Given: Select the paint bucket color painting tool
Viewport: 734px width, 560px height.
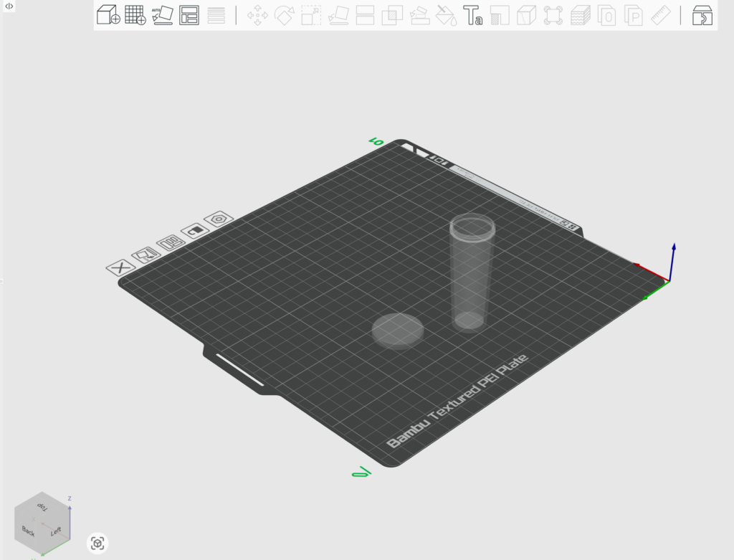Looking at the screenshot, I should 446,15.
